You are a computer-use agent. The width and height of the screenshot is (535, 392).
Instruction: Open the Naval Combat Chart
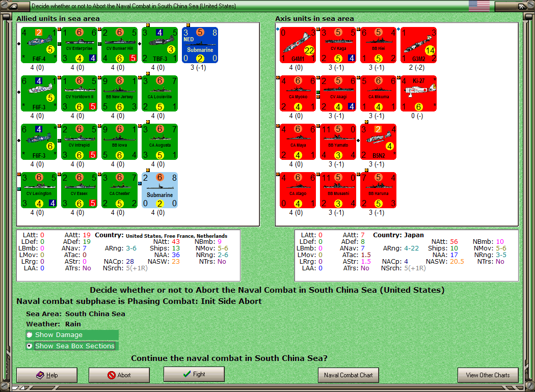tap(349, 375)
